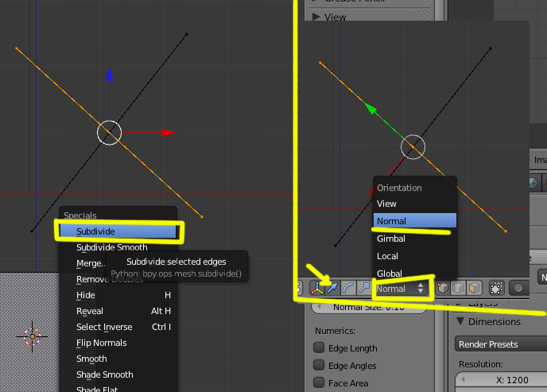Collapse the Dimensions panel

[x=460, y=321]
